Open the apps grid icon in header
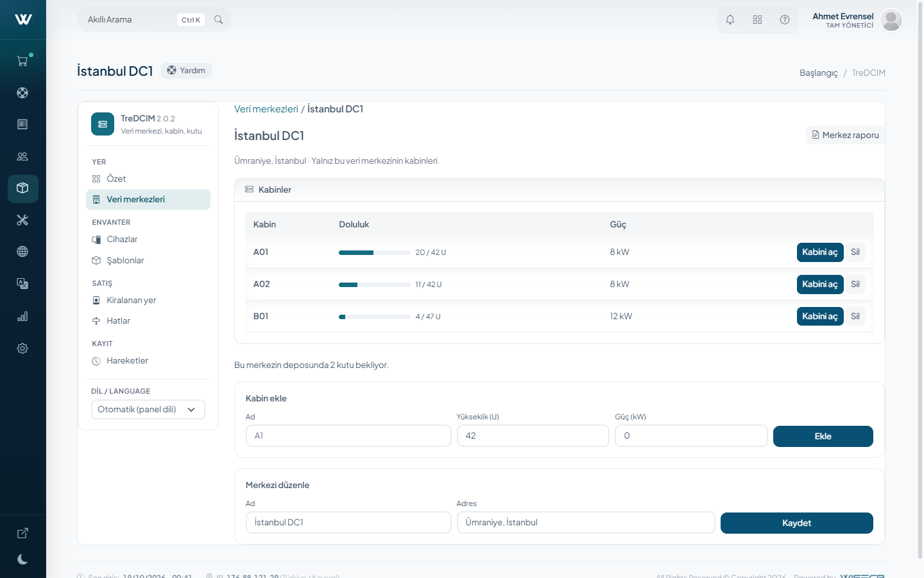 pyautogui.click(x=757, y=20)
